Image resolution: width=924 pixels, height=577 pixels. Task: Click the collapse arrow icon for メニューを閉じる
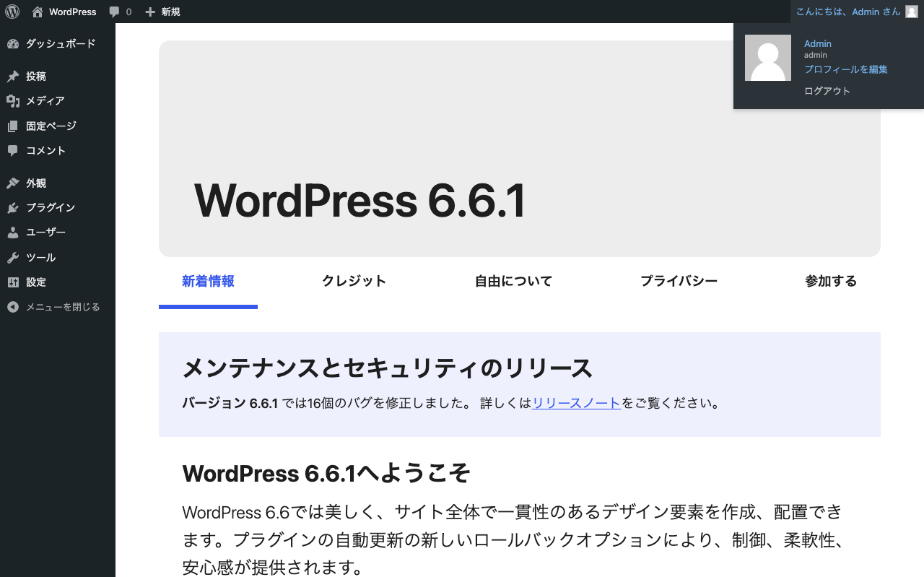click(x=13, y=307)
